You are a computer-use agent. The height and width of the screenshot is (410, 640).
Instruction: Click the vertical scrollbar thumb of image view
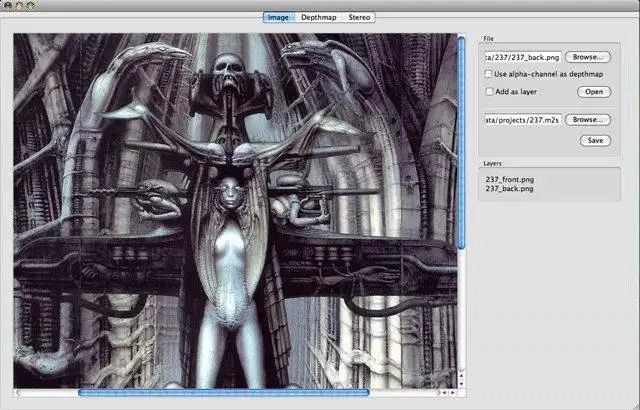pyautogui.click(x=461, y=143)
